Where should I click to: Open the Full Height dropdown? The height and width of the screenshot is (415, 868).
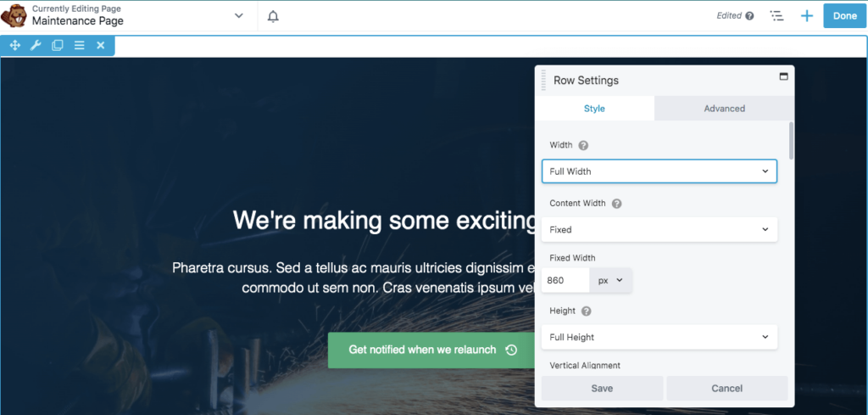point(659,337)
